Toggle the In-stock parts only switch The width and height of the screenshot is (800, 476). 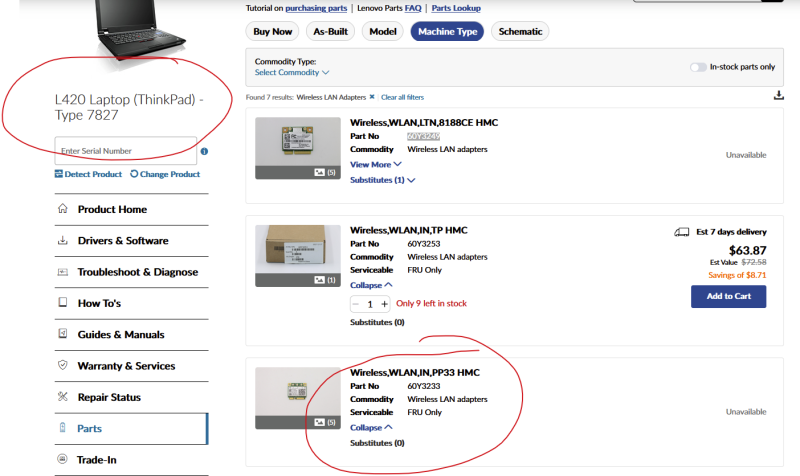(x=698, y=67)
